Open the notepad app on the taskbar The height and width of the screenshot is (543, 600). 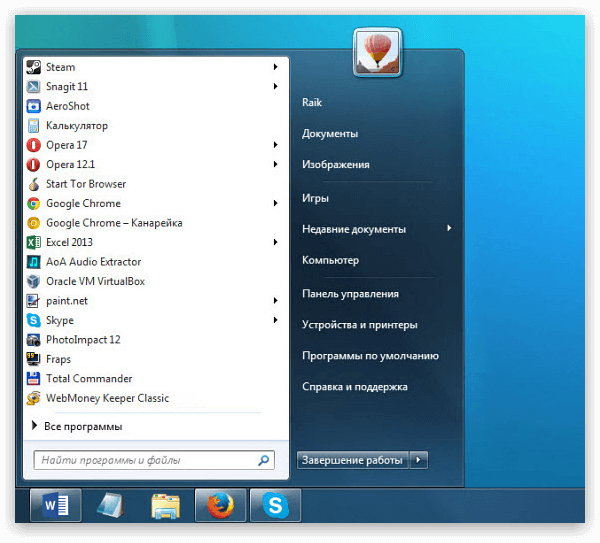(x=110, y=505)
